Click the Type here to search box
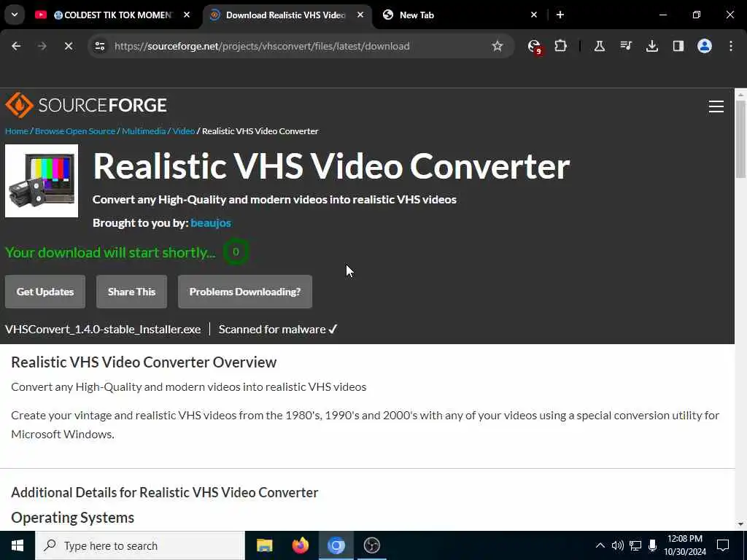The image size is (747, 560). (x=140, y=545)
